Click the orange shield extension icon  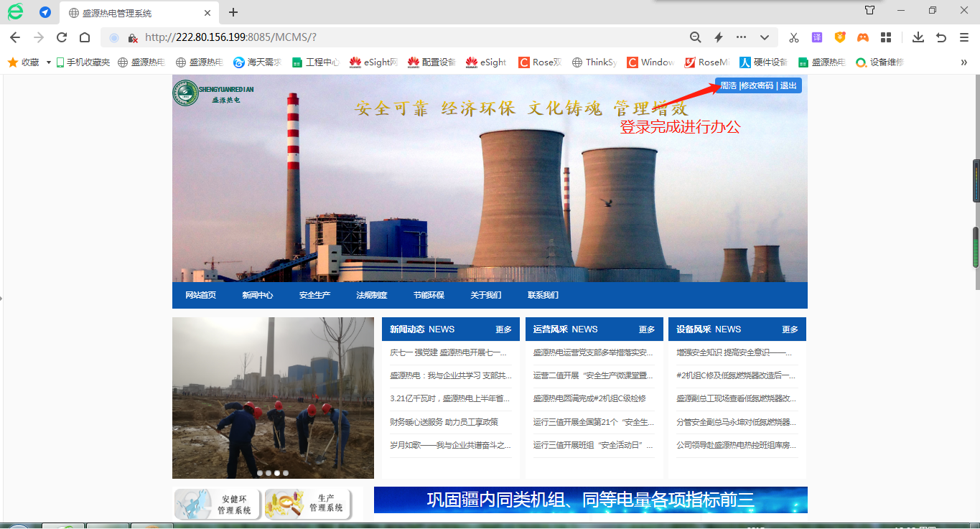[840, 37]
